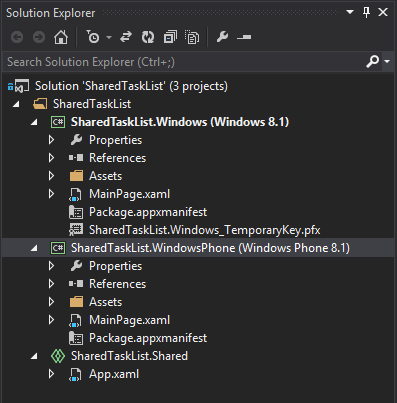Image resolution: width=397 pixels, height=403 pixels.
Task: Expand Assets under SharedTaskList.Windows
Action: (x=51, y=176)
